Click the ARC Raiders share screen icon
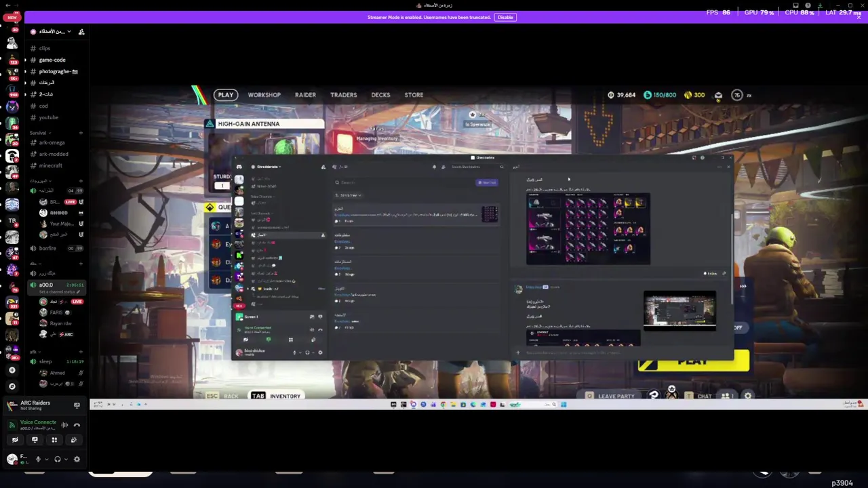 77,405
